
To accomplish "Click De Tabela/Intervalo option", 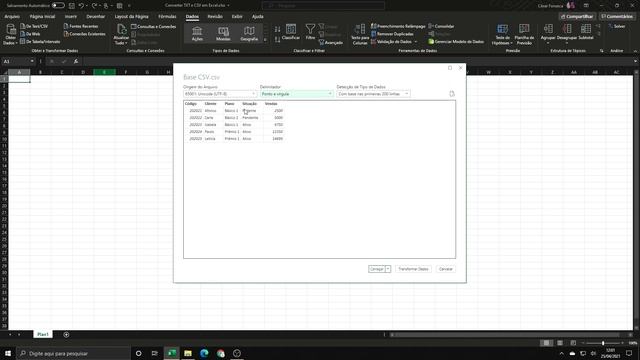I will (x=40, y=42).
